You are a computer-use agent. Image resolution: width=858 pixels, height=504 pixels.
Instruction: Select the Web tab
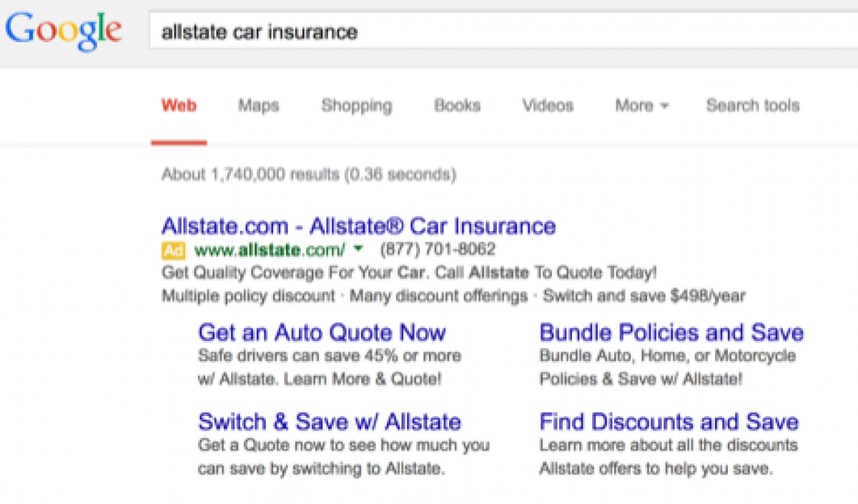[x=179, y=106]
